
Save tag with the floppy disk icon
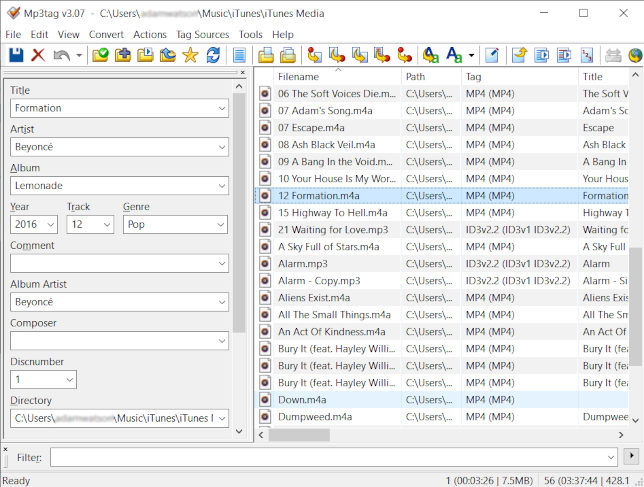[16, 55]
